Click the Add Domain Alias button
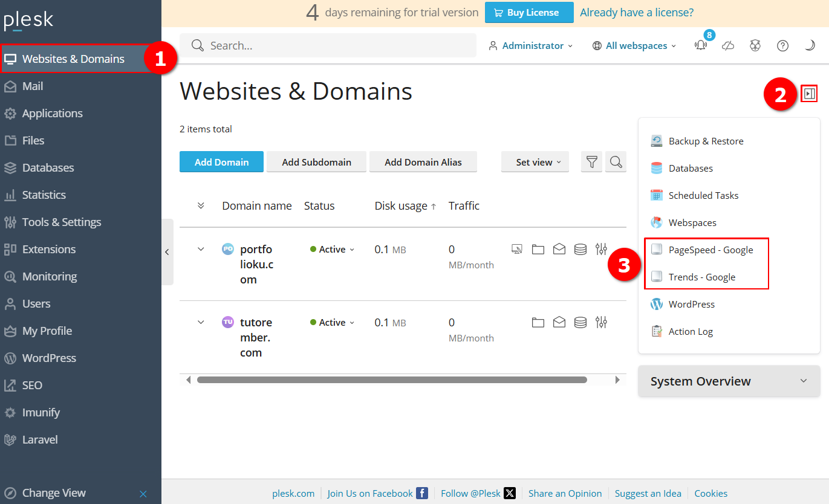The height and width of the screenshot is (504, 829). (423, 162)
